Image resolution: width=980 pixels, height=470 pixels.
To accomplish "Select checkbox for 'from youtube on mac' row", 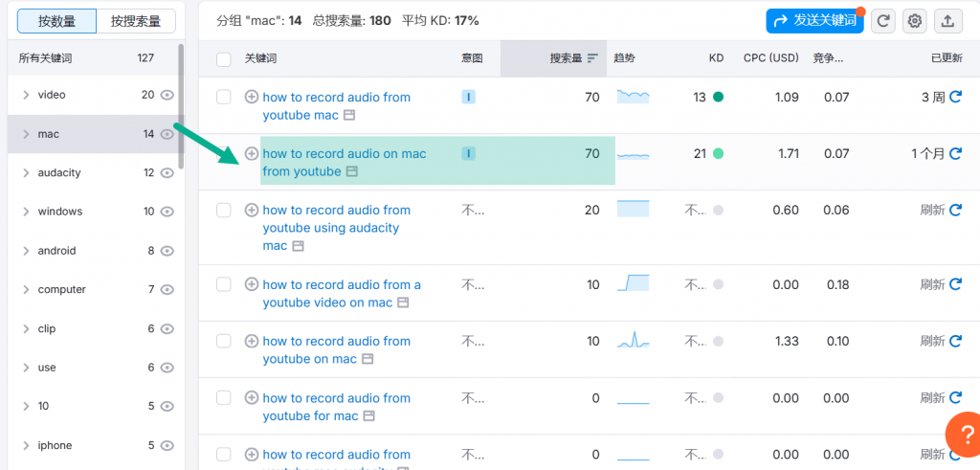I will [x=223, y=341].
